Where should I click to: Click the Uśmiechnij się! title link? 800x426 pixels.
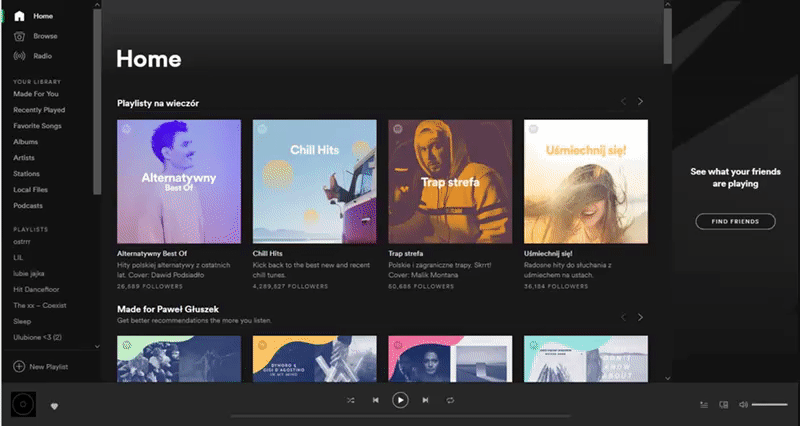coord(548,253)
